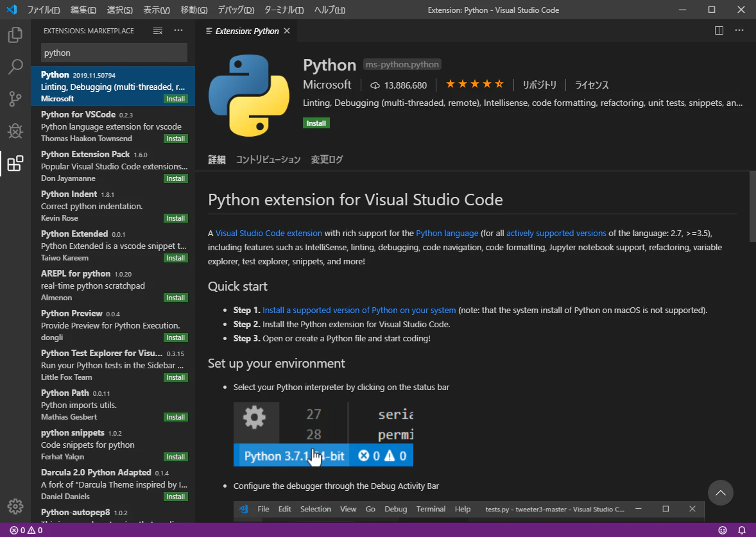
Task: Open the ヘルプ(H) menu
Action: 330,10
